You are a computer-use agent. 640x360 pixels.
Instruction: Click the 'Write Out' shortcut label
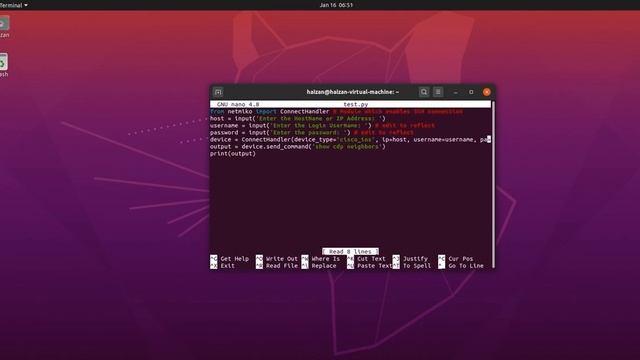click(282, 259)
